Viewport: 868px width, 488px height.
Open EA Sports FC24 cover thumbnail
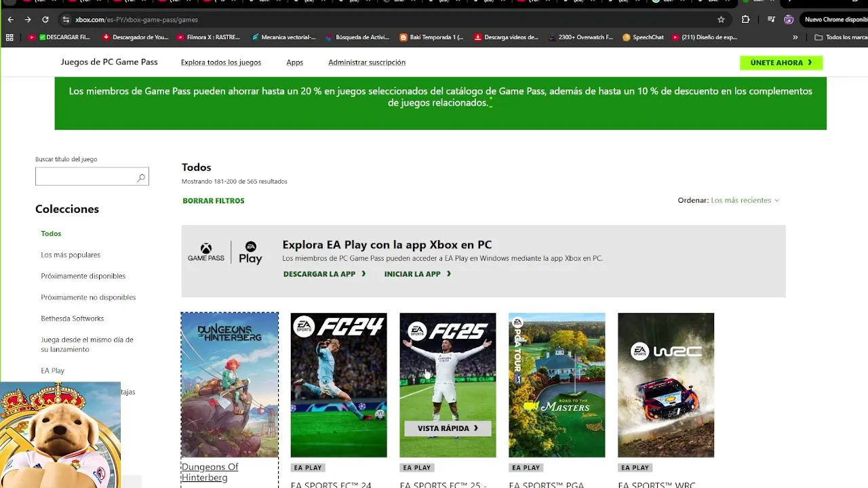point(338,385)
